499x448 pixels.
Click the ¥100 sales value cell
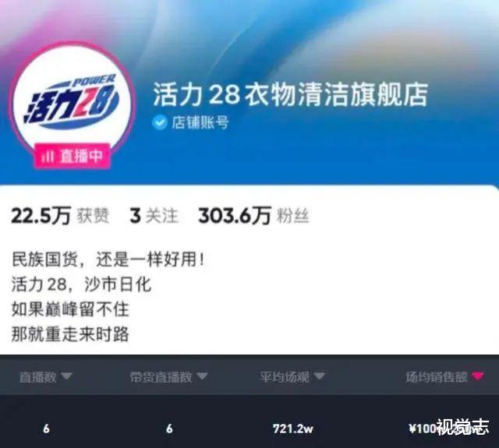click(x=423, y=429)
